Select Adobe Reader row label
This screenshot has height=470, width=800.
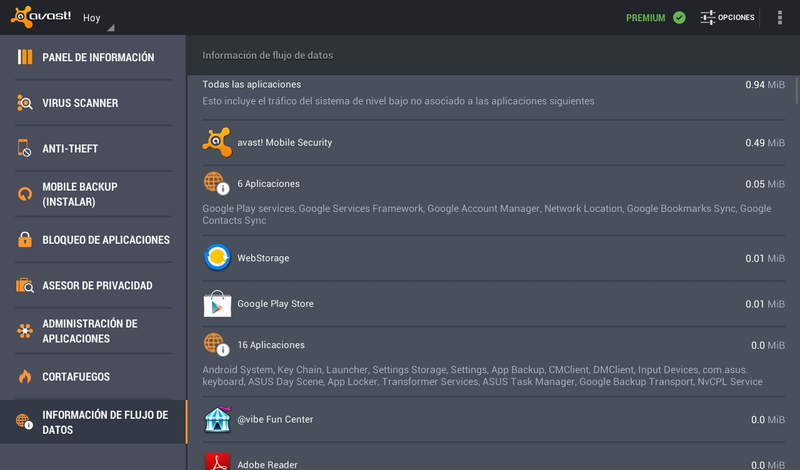click(267, 464)
